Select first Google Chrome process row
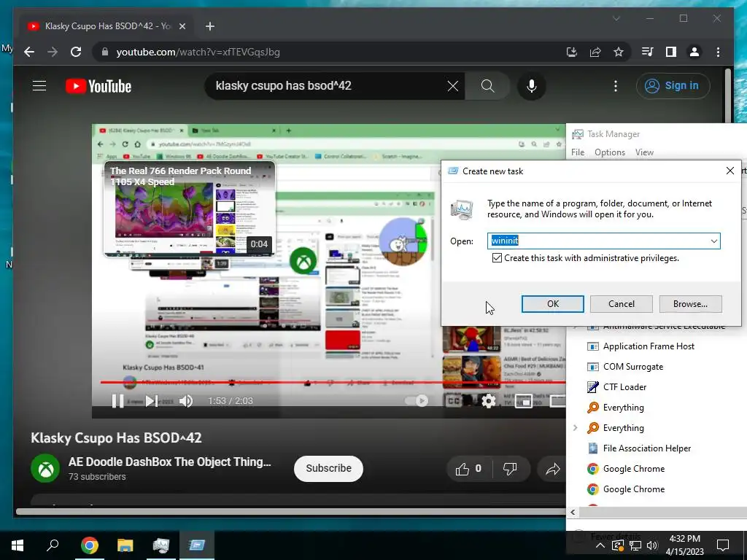 pyautogui.click(x=634, y=469)
